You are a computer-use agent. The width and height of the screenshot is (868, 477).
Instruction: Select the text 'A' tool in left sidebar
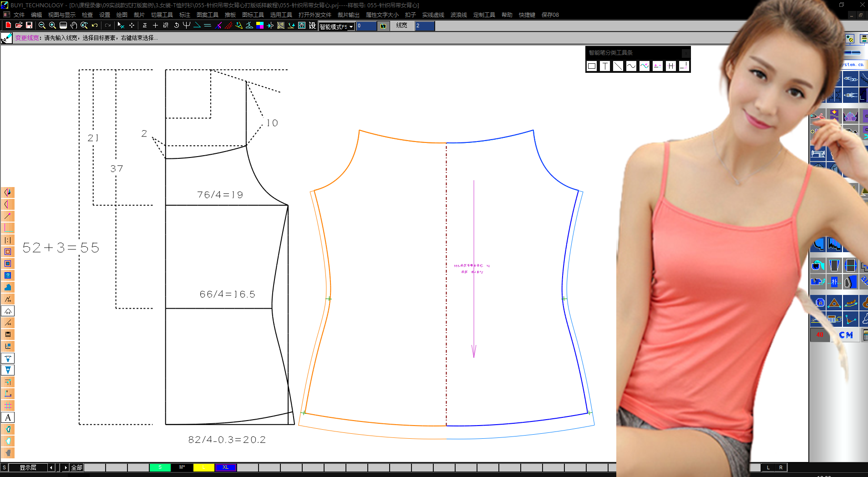click(8, 417)
